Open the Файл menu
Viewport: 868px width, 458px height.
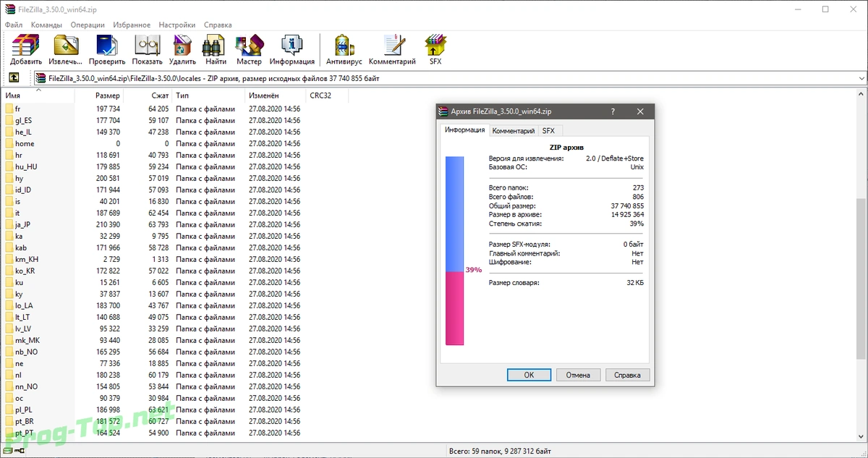tap(14, 25)
